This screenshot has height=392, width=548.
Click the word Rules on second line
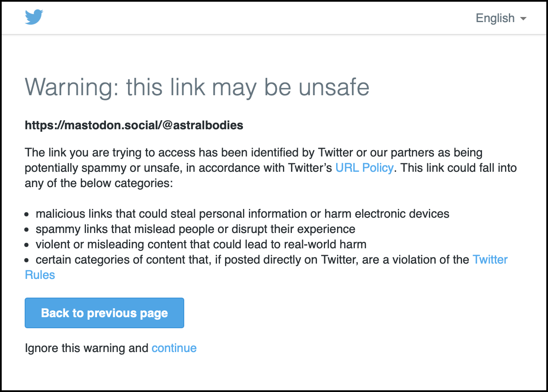click(40, 275)
